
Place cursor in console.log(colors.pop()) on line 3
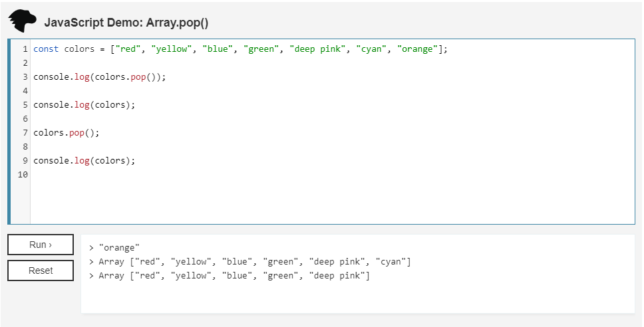99,77
